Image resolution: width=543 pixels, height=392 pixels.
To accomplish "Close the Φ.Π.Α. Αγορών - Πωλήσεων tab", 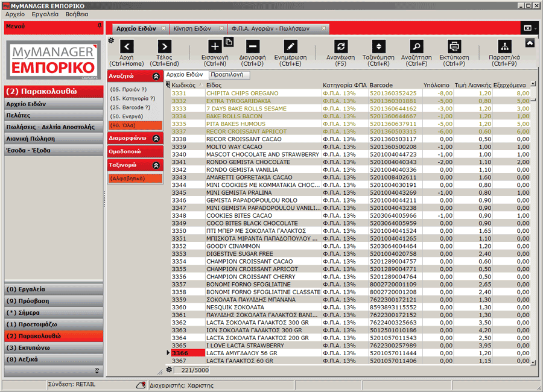I will [x=323, y=28].
